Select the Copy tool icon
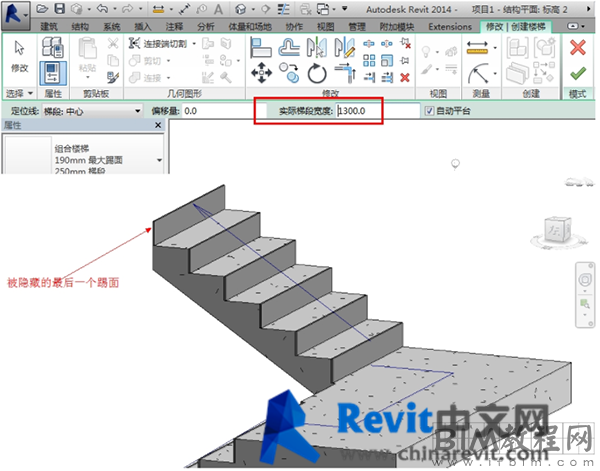 [x=289, y=73]
